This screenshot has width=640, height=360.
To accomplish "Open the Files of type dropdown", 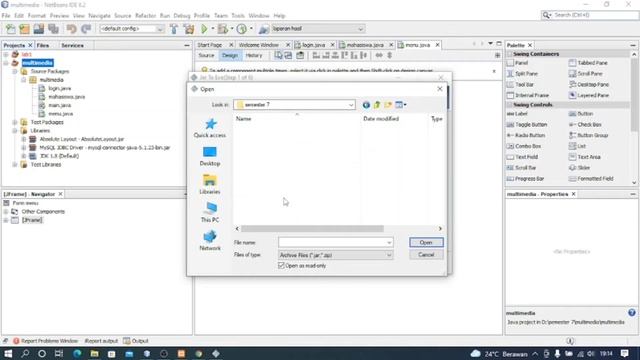I will tap(389, 255).
